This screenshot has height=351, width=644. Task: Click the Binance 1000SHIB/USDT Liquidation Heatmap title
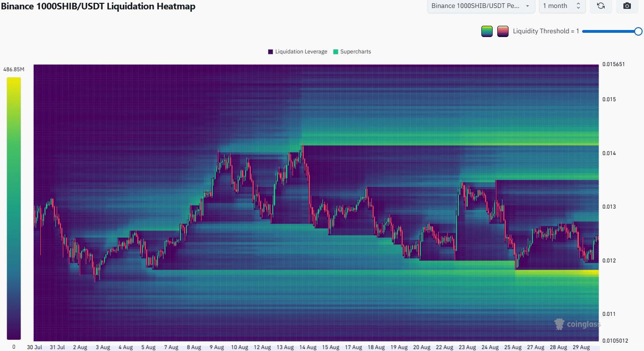click(98, 6)
